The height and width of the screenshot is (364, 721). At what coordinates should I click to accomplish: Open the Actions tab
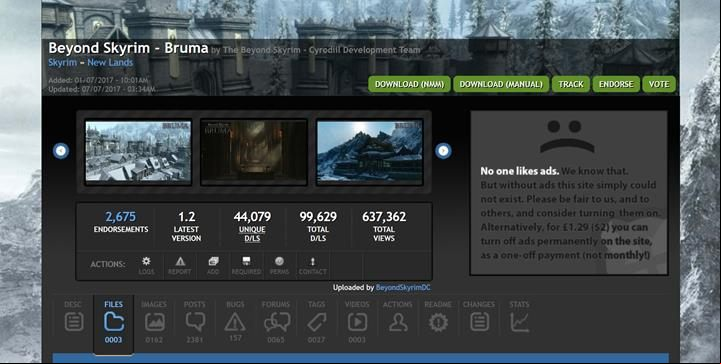[398, 318]
